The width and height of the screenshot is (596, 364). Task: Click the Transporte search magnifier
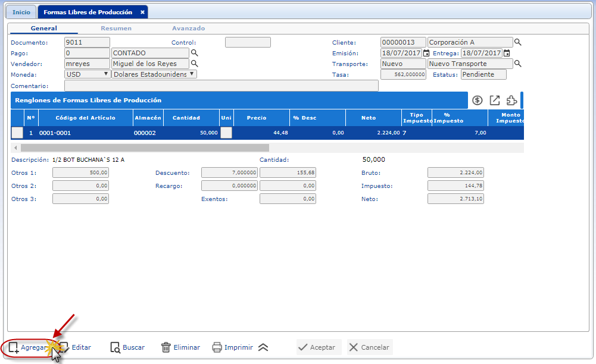[518, 64]
